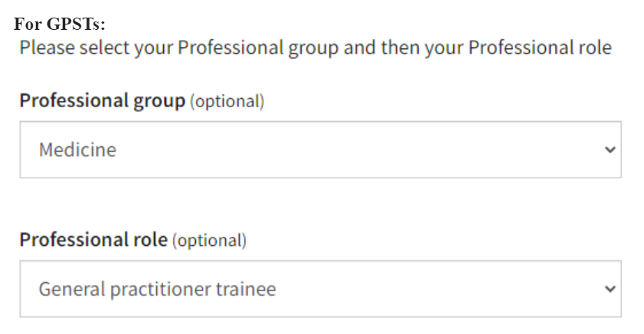Open the Professional group dropdown
Screen dimensions: 644x334
tap(320, 150)
